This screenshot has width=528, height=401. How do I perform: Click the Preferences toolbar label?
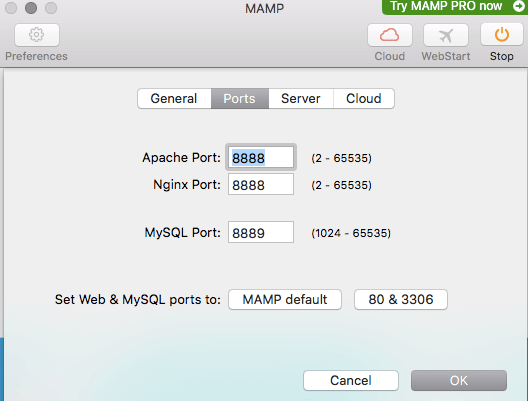(x=36, y=56)
